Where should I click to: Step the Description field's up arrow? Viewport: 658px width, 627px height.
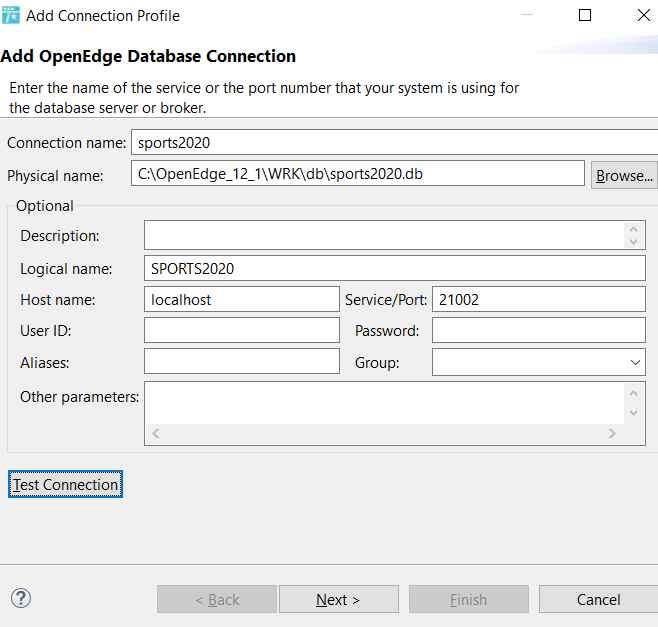[633, 229]
